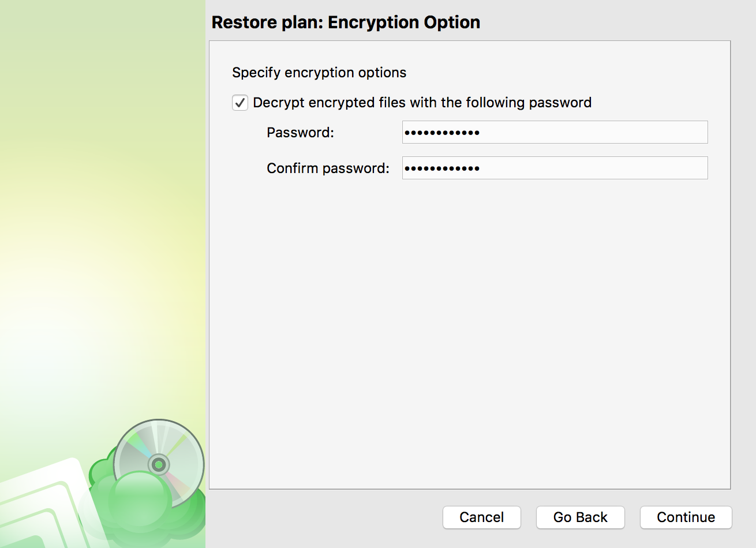
Task: Click the 'Restore plan: Encryption Option' heading
Action: pyautogui.click(x=346, y=22)
